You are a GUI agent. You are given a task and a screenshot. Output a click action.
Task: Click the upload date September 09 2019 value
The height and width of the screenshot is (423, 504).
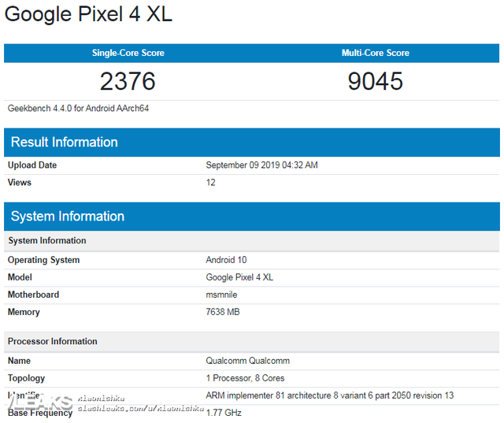(x=261, y=165)
